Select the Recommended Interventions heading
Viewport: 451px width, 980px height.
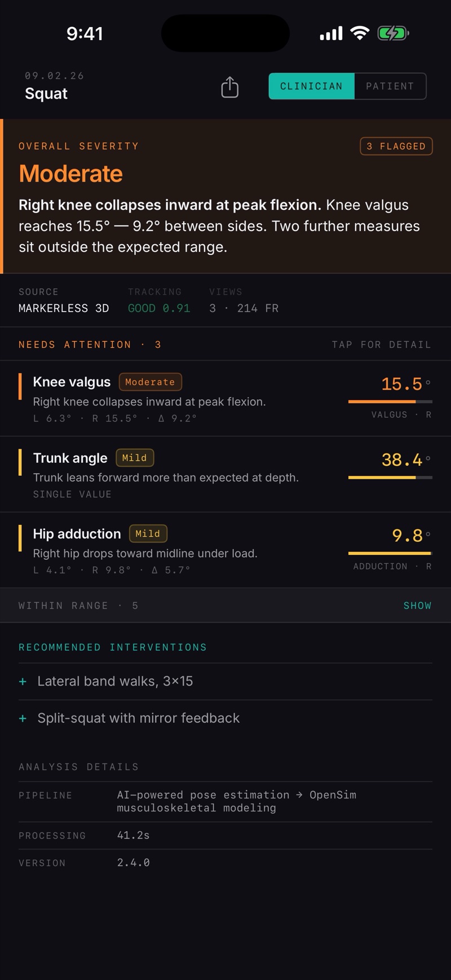click(113, 647)
